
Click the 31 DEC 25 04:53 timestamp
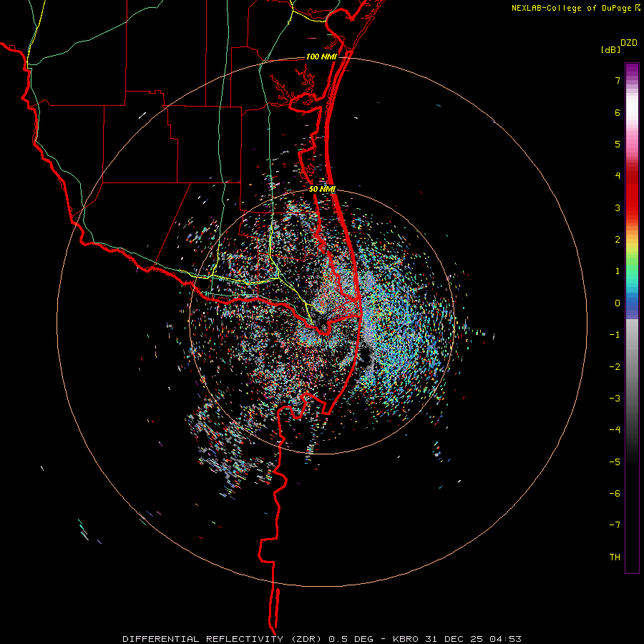click(472, 639)
